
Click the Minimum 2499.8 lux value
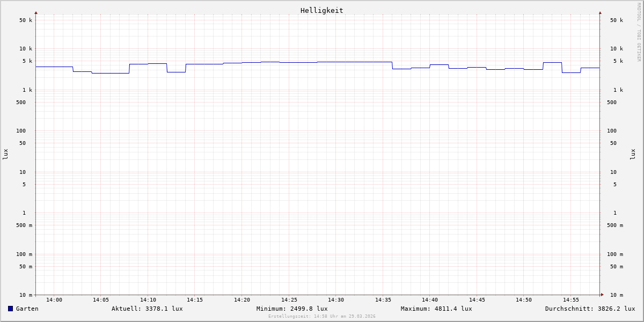point(292,309)
